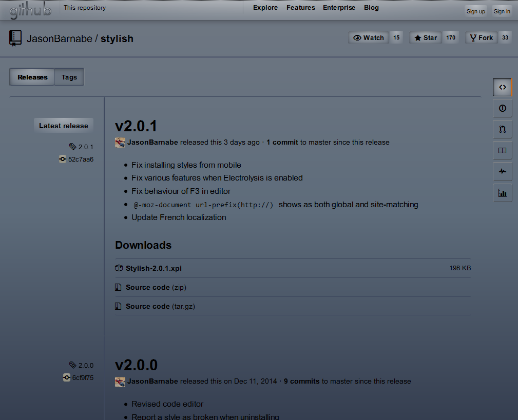This screenshot has width=518, height=420.
Task: Open Features in the top navigation
Action: tap(301, 8)
